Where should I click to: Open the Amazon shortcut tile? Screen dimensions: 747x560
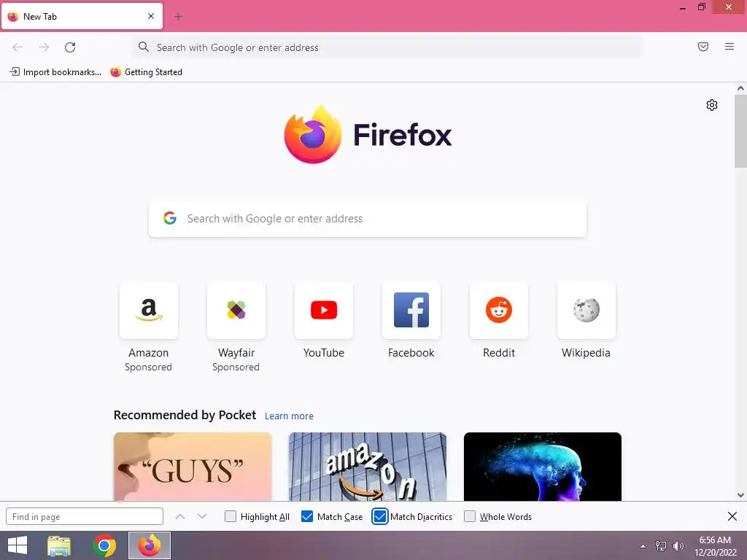point(149,311)
